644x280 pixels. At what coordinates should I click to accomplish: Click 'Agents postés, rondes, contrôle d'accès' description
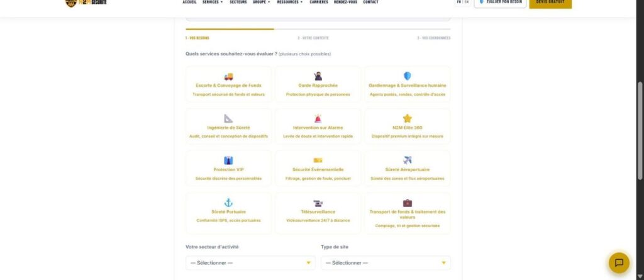(407, 94)
